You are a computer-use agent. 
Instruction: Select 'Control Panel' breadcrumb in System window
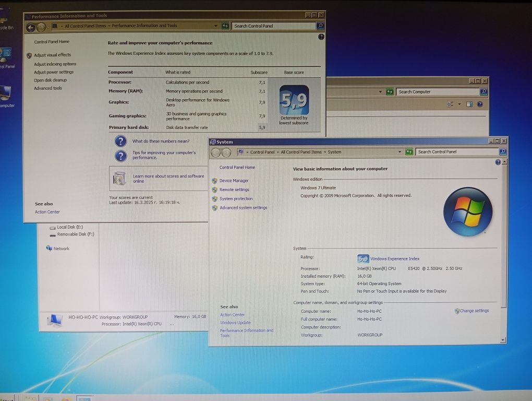point(262,152)
